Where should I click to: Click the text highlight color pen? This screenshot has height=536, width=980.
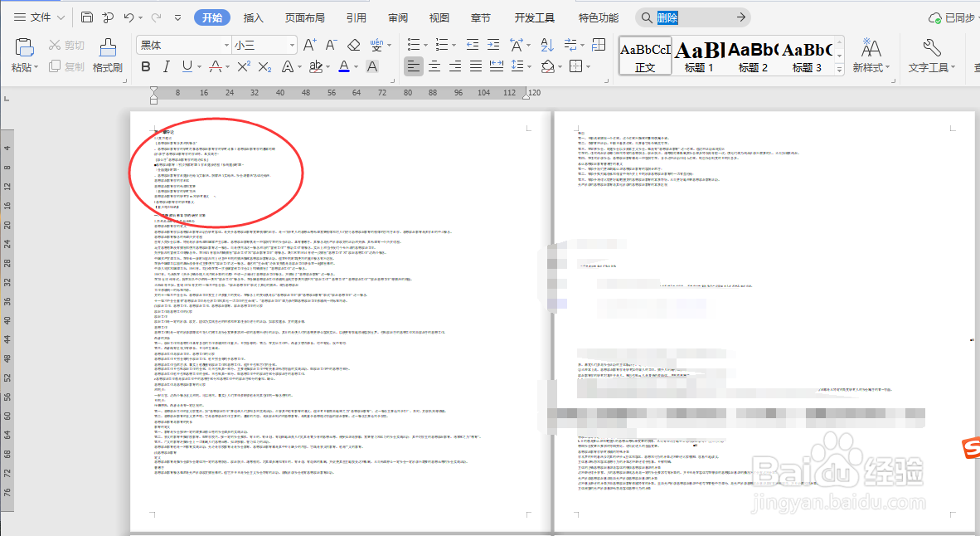pyautogui.click(x=316, y=66)
